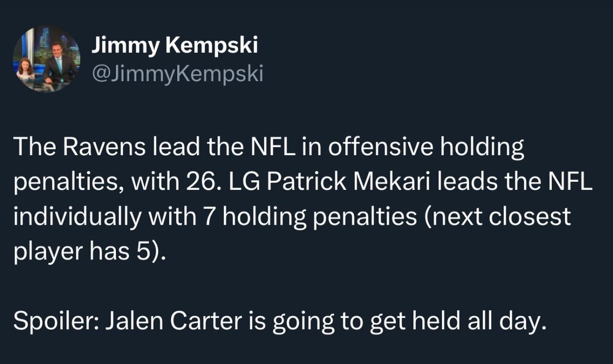Click the @JimmyKempski handle
Viewport: 613px width, 364px height.
177,75
